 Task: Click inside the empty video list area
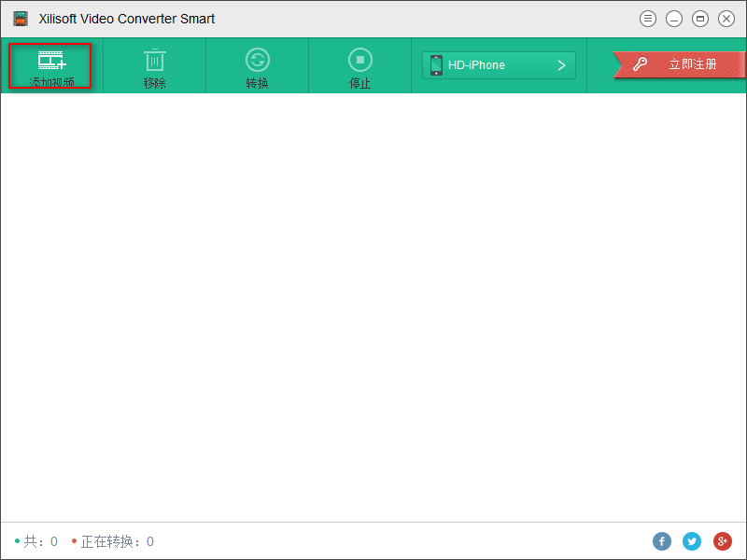coord(373,308)
